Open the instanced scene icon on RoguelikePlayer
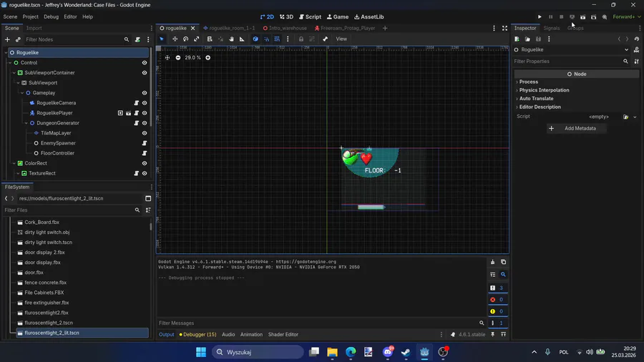Image resolution: width=644 pixels, height=362 pixels. point(129,113)
